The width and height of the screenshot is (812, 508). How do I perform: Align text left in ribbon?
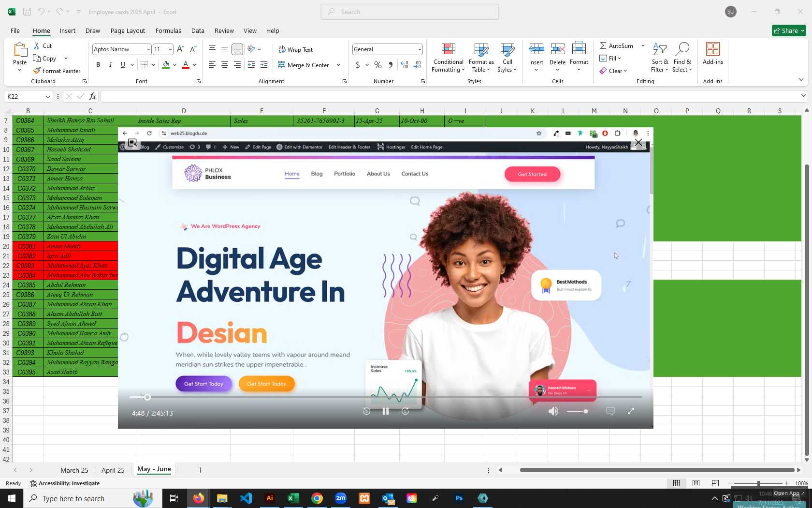pos(212,65)
